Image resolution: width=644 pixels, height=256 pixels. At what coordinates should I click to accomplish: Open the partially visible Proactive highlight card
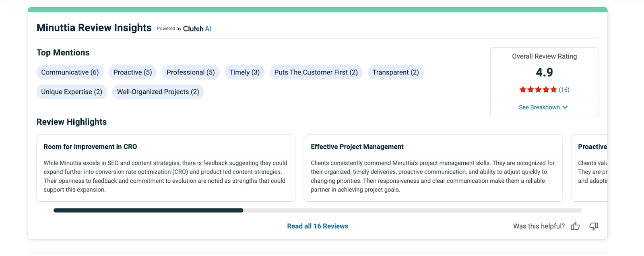589,168
